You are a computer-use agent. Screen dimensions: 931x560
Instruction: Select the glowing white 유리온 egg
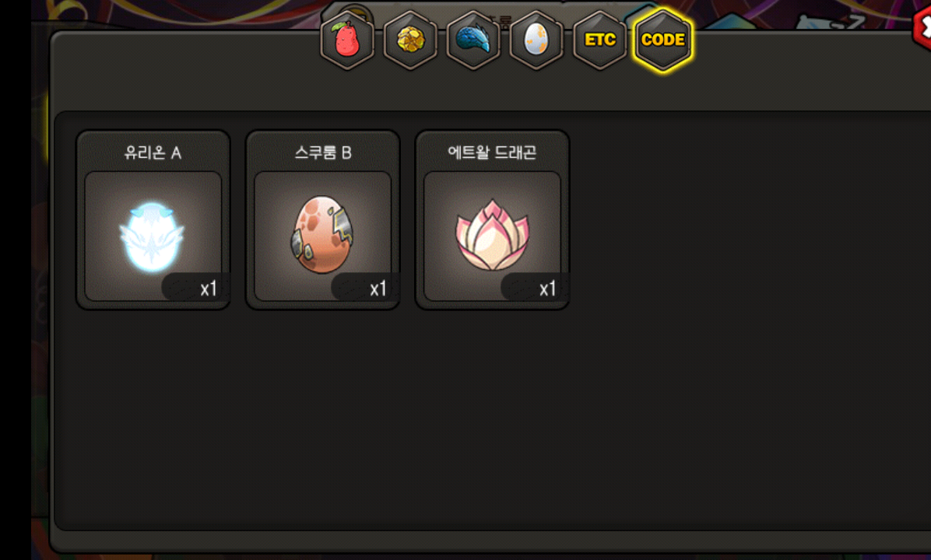pos(153,236)
